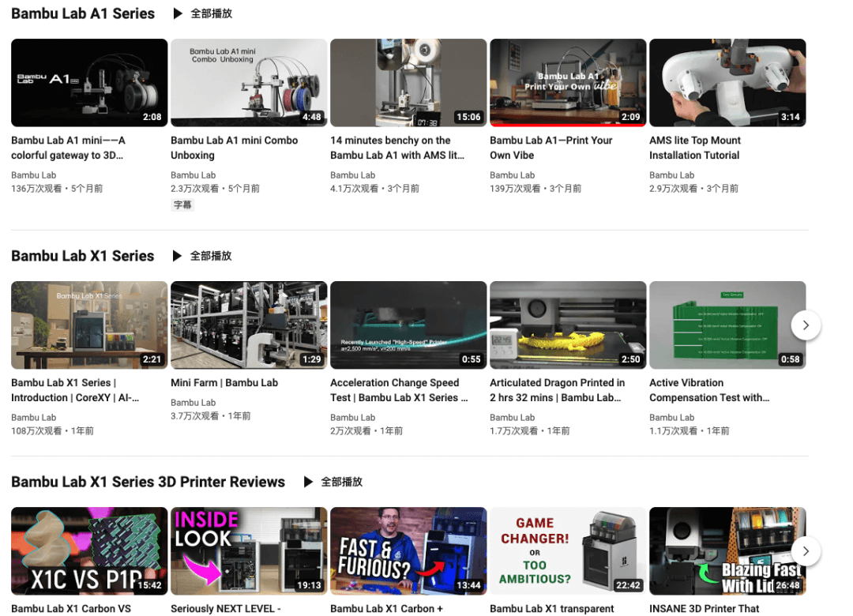
Task: Click the 'Bambu Lab X1 Carbon +' title
Action: [386, 608]
